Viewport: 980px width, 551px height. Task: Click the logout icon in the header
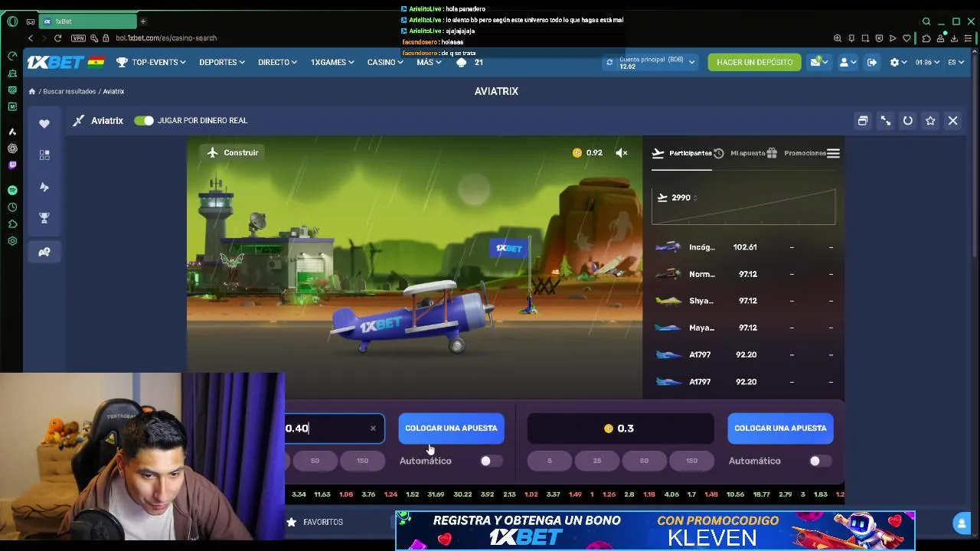(x=872, y=63)
